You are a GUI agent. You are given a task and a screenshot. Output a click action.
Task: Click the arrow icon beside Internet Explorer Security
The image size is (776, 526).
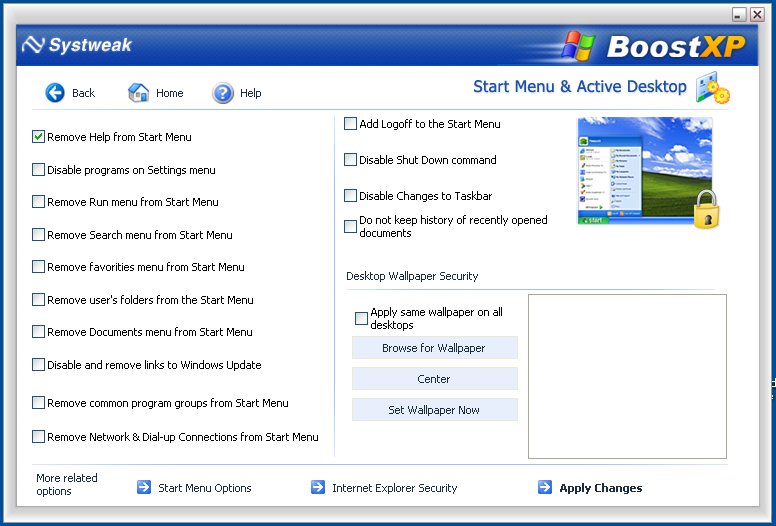click(x=318, y=487)
